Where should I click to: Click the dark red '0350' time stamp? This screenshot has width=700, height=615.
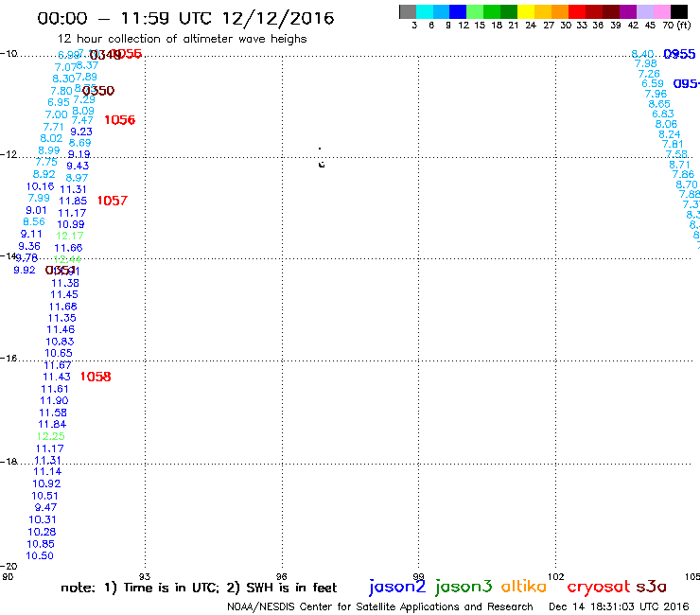coord(98,91)
